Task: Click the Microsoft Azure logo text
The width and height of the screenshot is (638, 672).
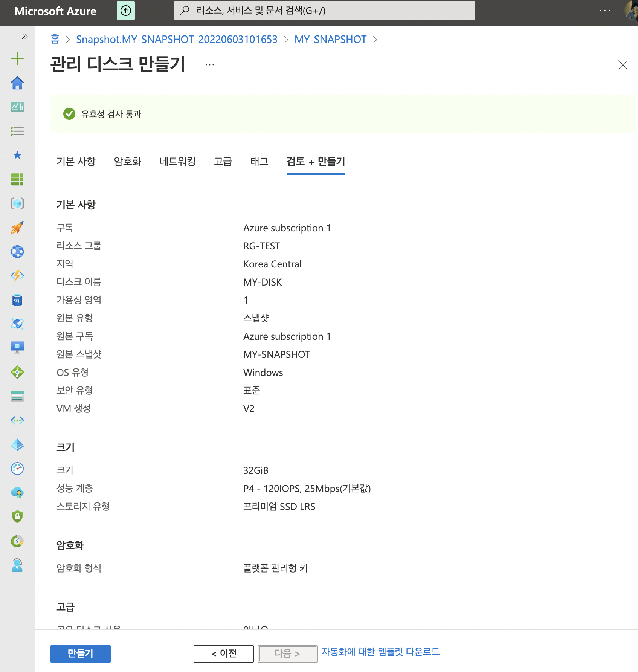Action: coord(55,11)
